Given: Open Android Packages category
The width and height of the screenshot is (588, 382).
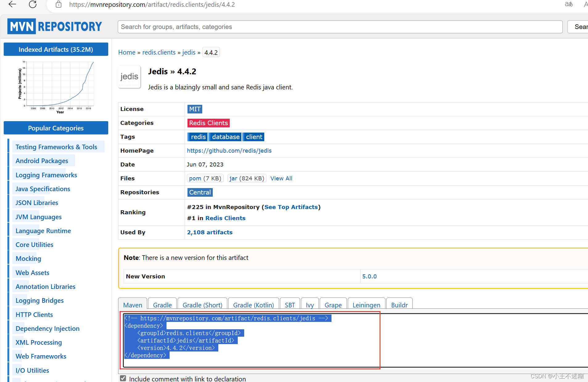Looking at the screenshot, I should pyautogui.click(x=42, y=161).
